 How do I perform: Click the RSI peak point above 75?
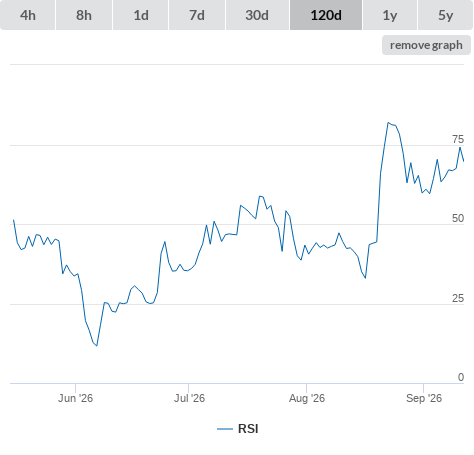pos(388,123)
